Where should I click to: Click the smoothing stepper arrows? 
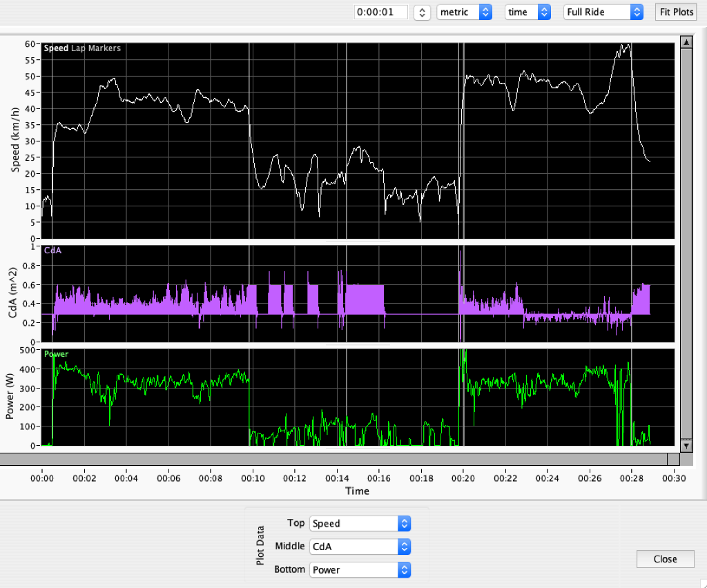coord(422,12)
